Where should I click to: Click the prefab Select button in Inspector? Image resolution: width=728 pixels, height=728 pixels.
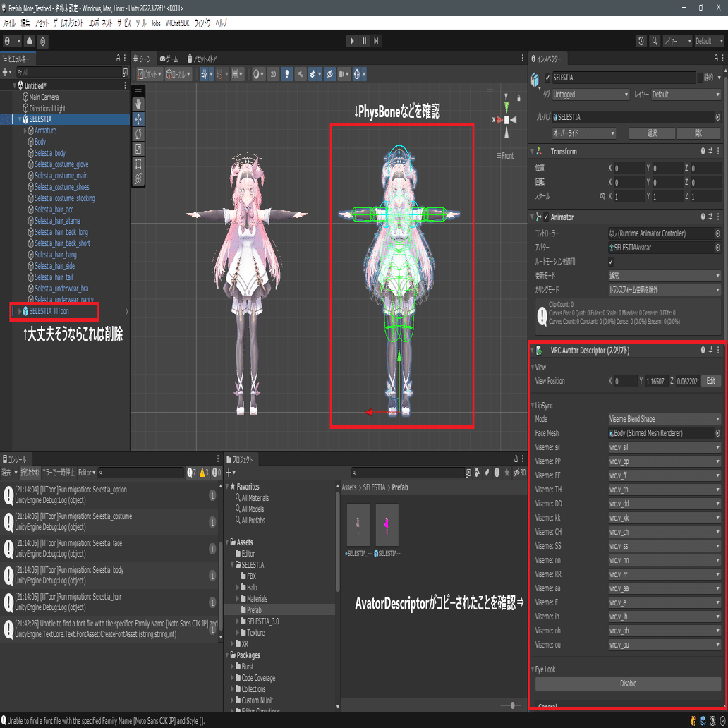pyautogui.click(x=652, y=133)
